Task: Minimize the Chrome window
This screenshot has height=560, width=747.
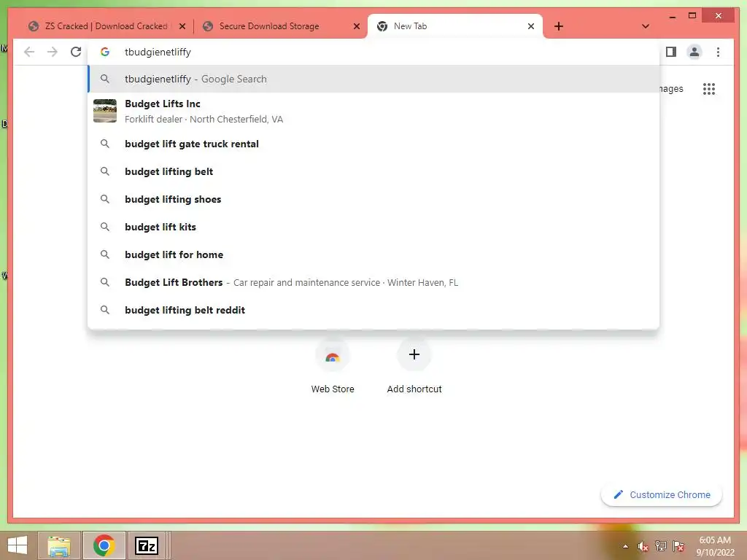Action: 672,16
